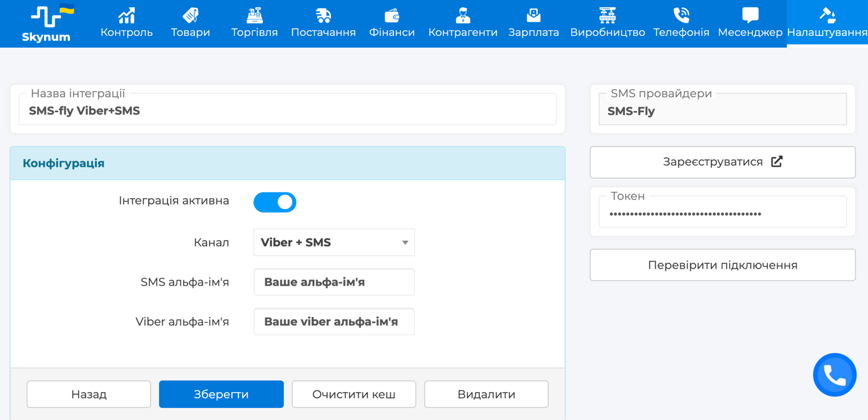This screenshot has width=868, height=420.
Task: Click the Канал label text
Action: pyautogui.click(x=211, y=243)
